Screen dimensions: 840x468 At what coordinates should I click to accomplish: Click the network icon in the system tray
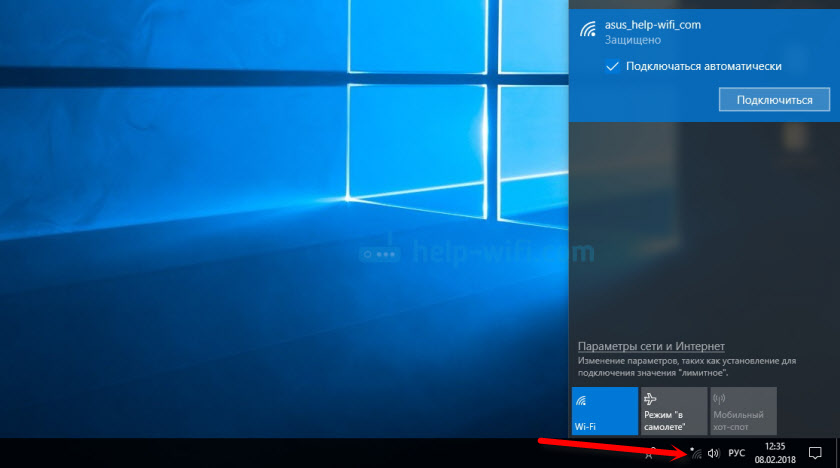(696, 453)
